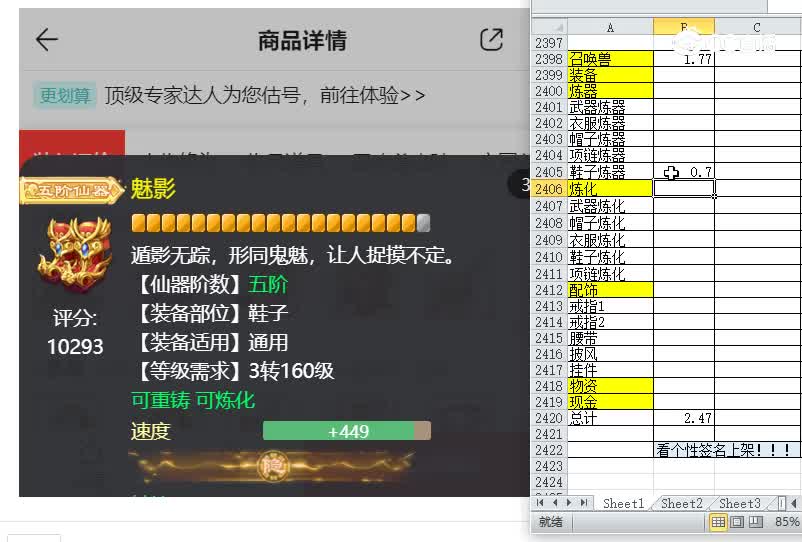Switch to Page Layout view in Excel
802x542 pixels.
tap(737, 522)
